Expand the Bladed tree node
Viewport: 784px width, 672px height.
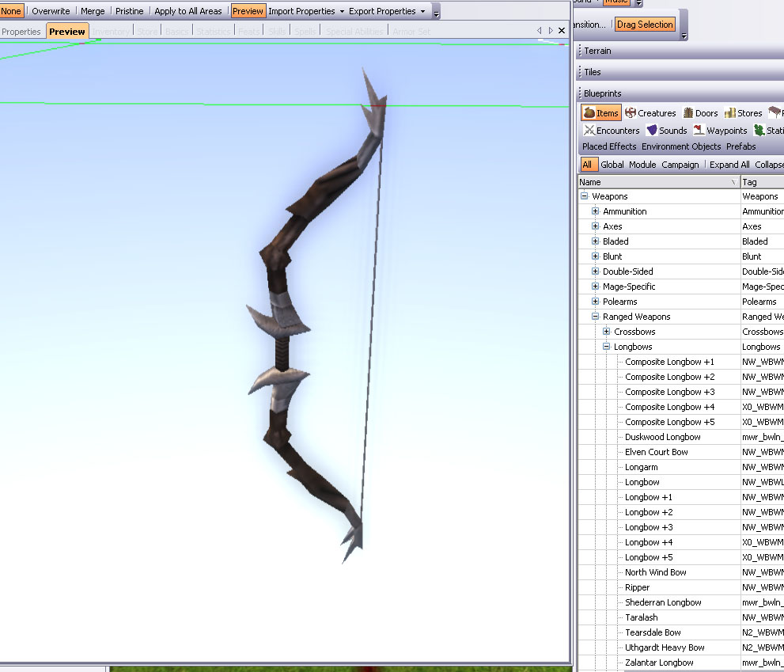[x=595, y=241]
